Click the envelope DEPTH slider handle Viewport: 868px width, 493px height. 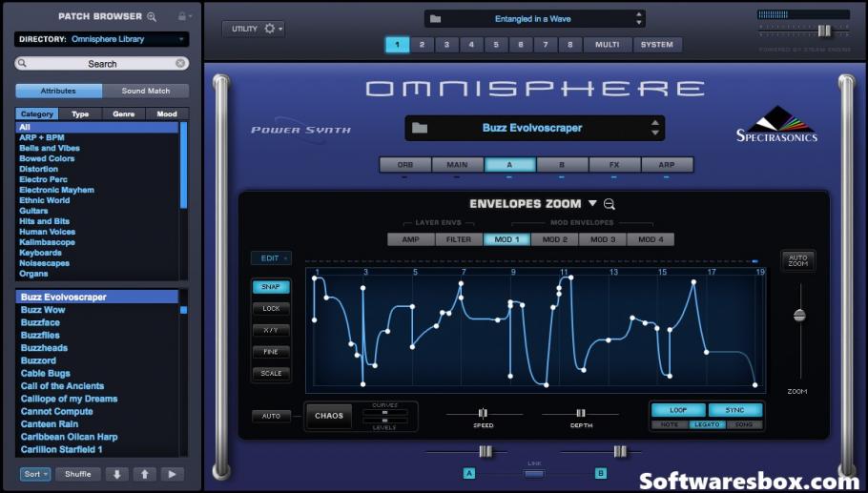point(581,413)
